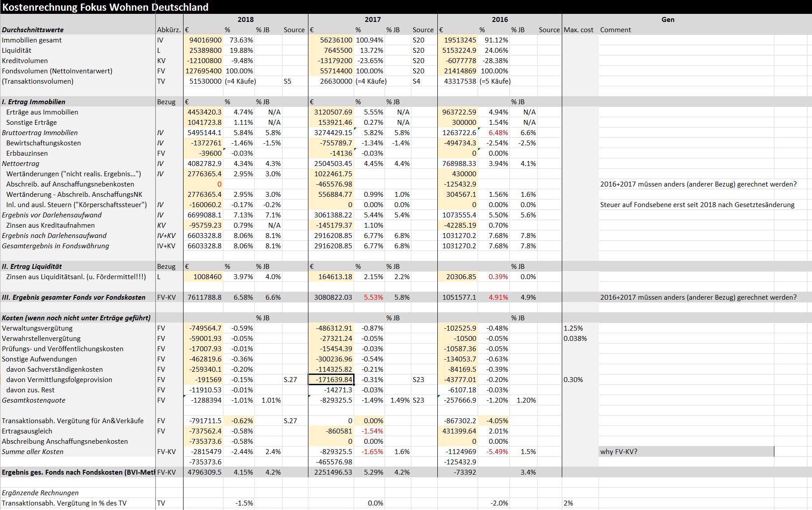Click the 'Ertragsausgleich' row label
Viewport: 812px width, 510px height.
pyautogui.click(x=27, y=431)
